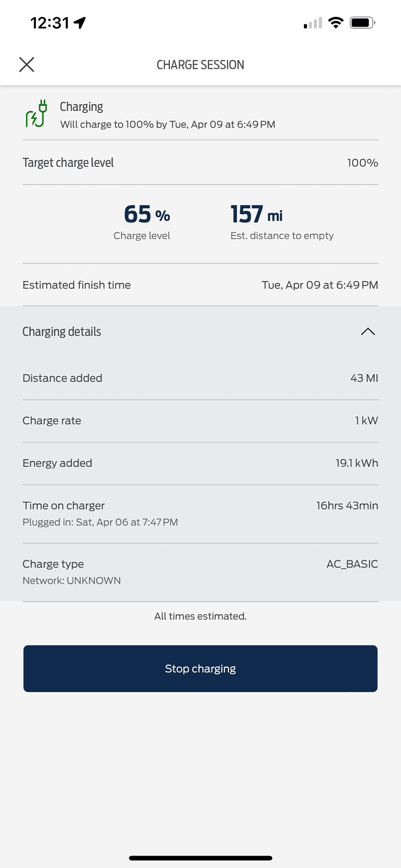401x868 pixels.
Task: Tap the 157 mi distance estimate
Action: pos(256,215)
